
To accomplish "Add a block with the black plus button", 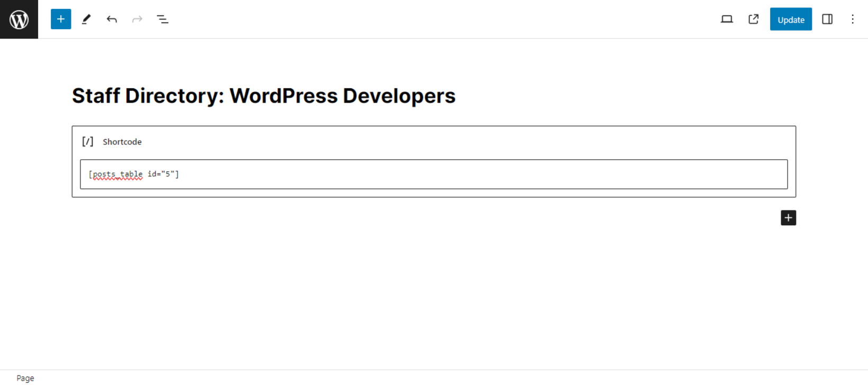I will (x=788, y=218).
